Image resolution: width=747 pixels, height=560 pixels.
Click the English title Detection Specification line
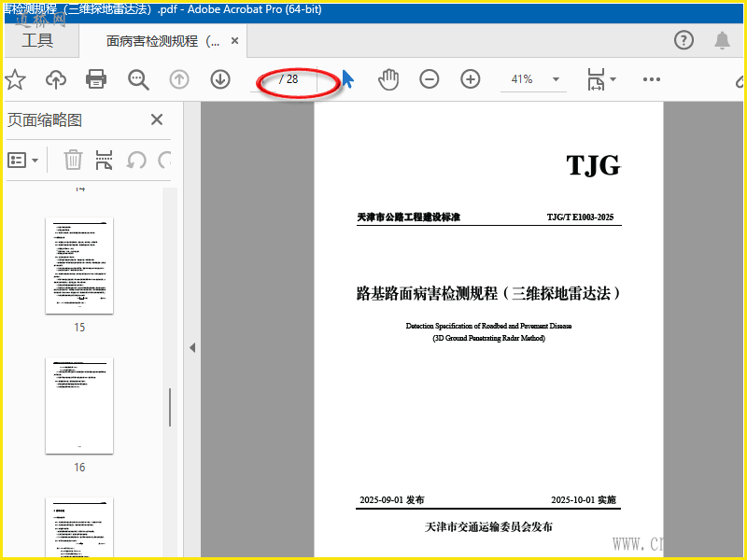point(488,326)
